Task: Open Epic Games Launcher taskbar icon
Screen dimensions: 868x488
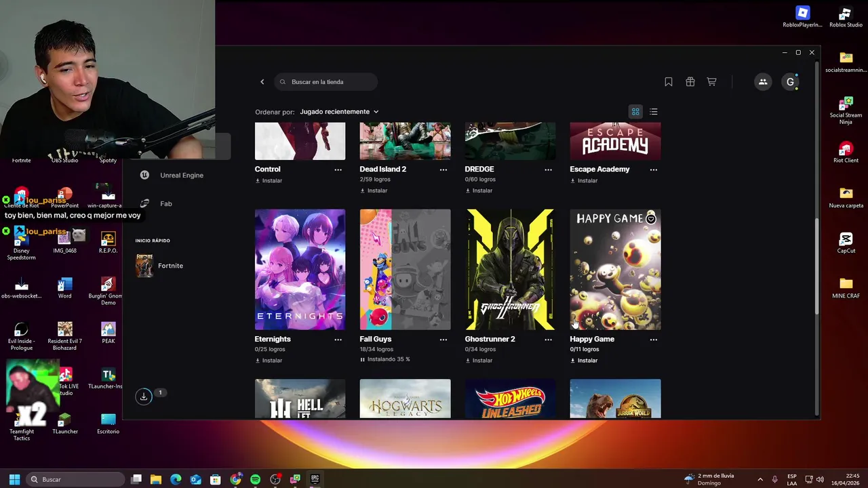Action: (315, 479)
